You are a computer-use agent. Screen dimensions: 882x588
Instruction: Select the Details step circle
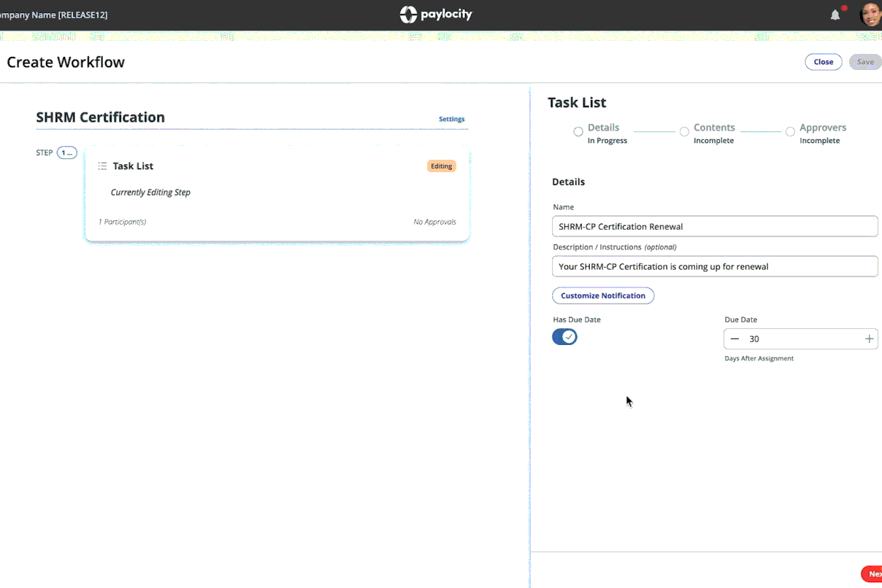click(x=578, y=132)
